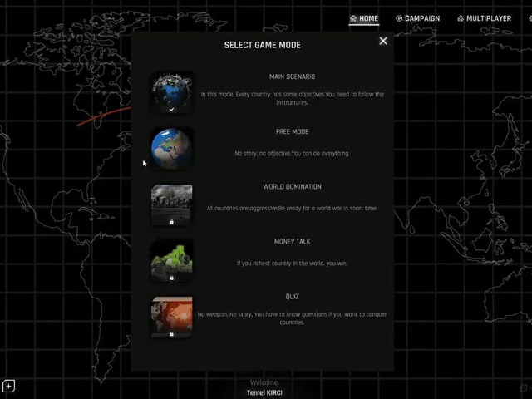Click the lock icon on Quiz
Screen dimensions: 532x399
click(172, 334)
